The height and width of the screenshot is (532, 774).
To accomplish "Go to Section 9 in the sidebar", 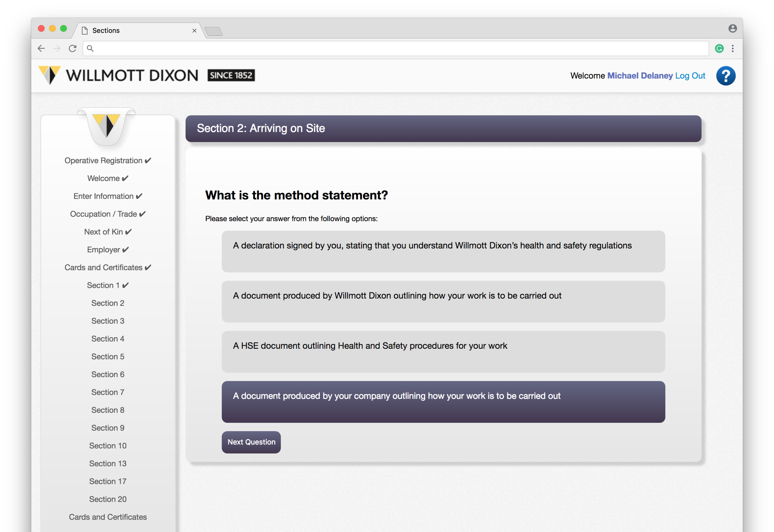I will pyautogui.click(x=108, y=428).
